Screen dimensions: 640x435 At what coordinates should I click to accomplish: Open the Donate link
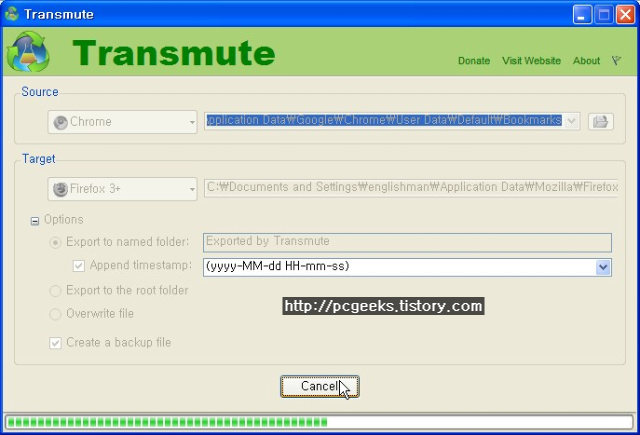click(474, 61)
